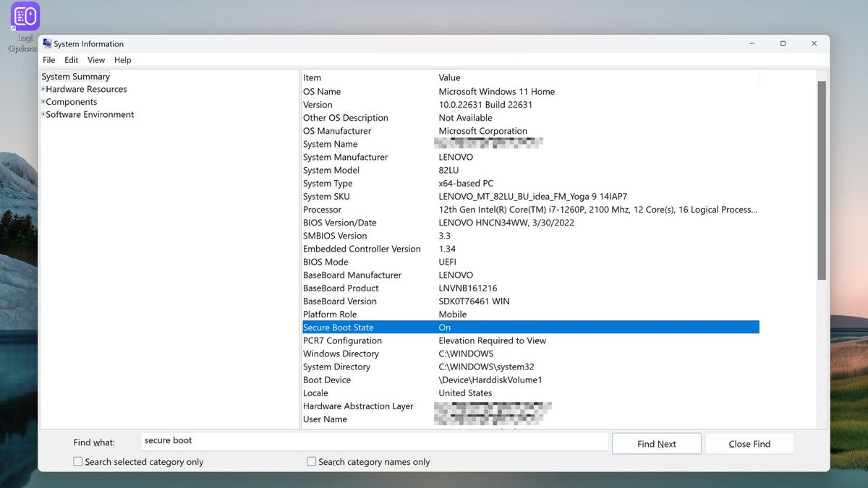
Task: Select the BaseBoard Product row
Action: coord(530,288)
